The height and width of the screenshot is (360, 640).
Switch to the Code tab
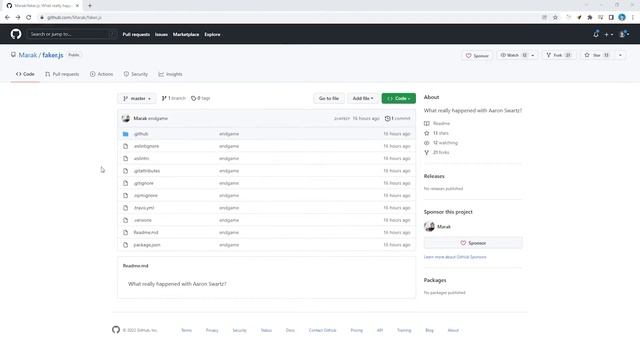point(25,74)
